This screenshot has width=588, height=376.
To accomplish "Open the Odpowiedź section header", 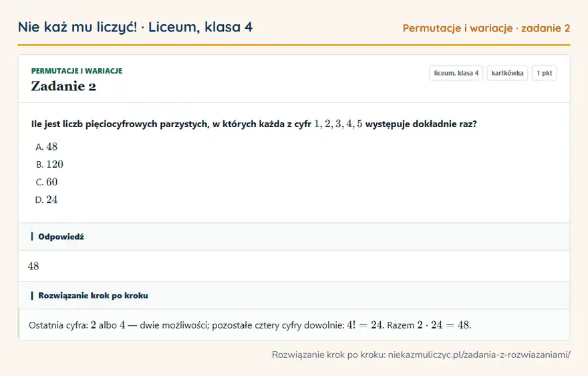I will [x=294, y=237].
